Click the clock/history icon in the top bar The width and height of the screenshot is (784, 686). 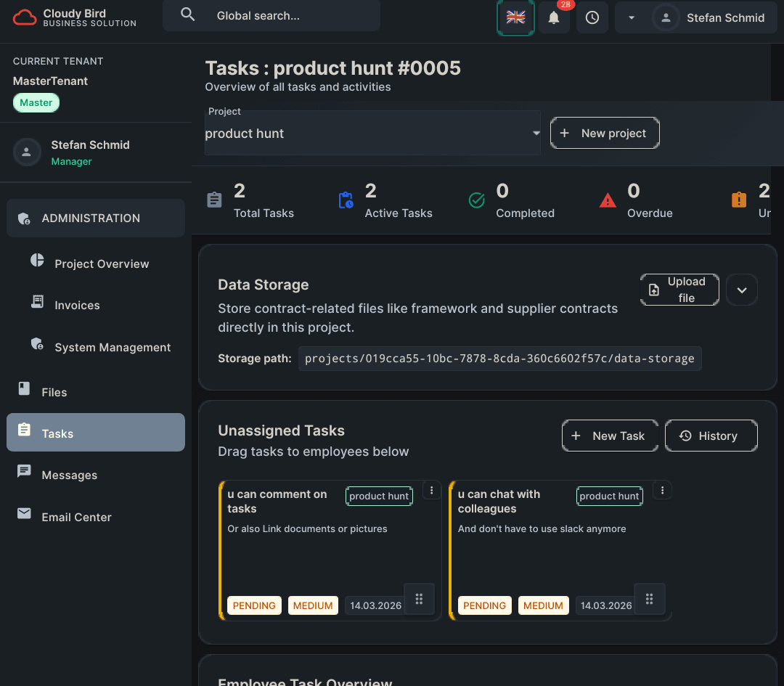[592, 17]
